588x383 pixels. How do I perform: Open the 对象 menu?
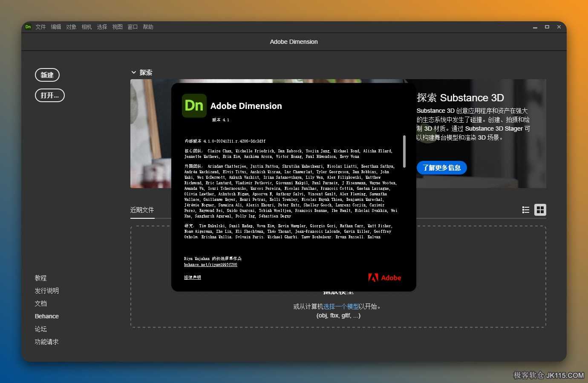click(72, 27)
